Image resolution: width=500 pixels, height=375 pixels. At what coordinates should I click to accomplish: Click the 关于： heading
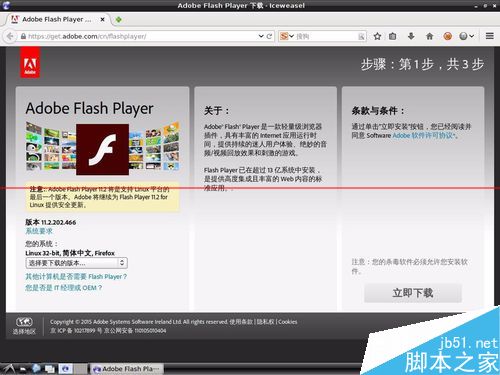216,110
